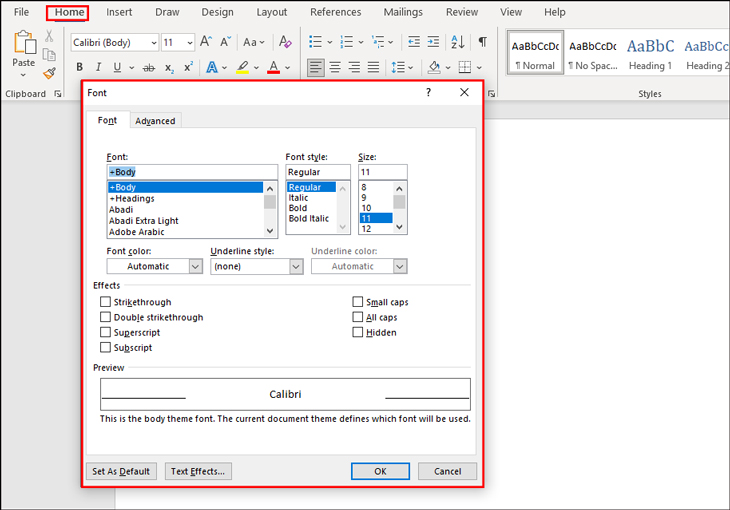Image resolution: width=730 pixels, height=510 pixels.
Task: Tick the Hidden effect checkbox
Action: point(358,332)
